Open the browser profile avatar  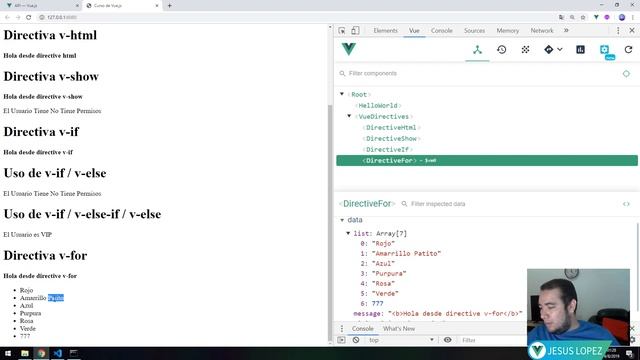[622, 17]
